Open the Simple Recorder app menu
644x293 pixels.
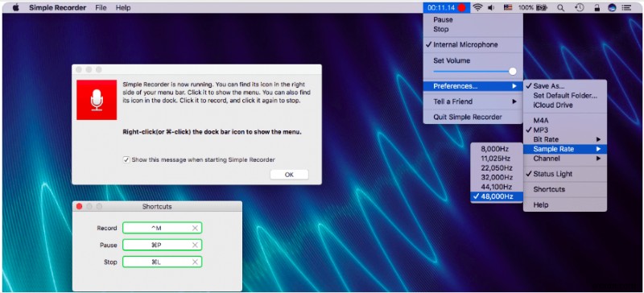[x=57, y=8]
